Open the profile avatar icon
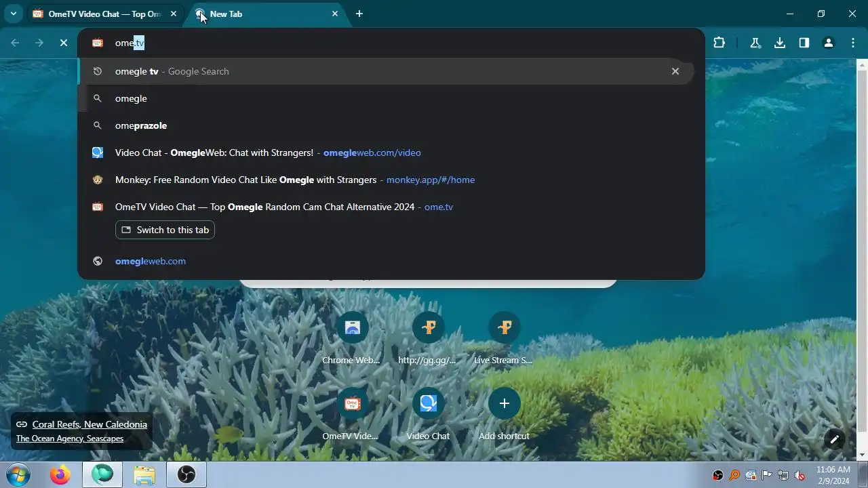This screenshot has width=868, height=488. (828, 43)
